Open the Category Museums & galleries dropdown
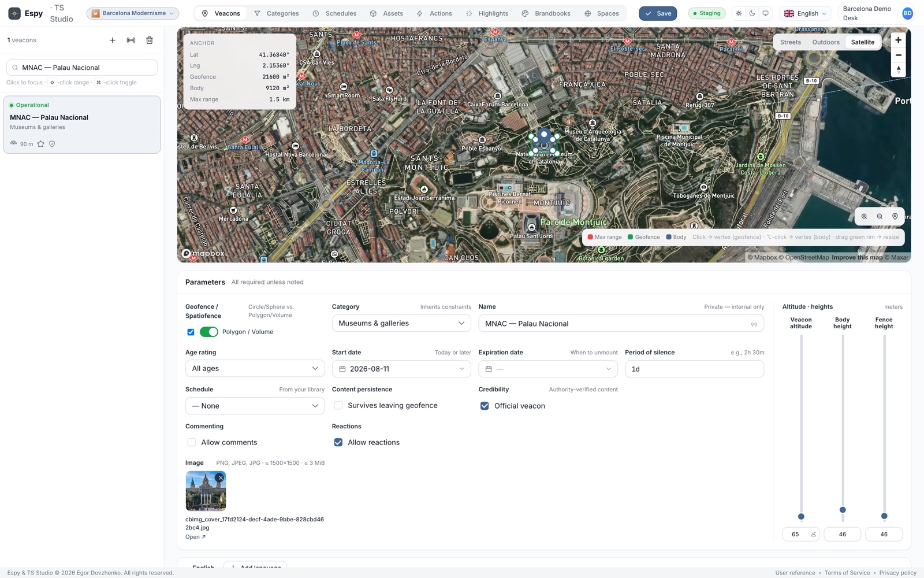Viewport: 924px width, 578px height. point(401,323)
